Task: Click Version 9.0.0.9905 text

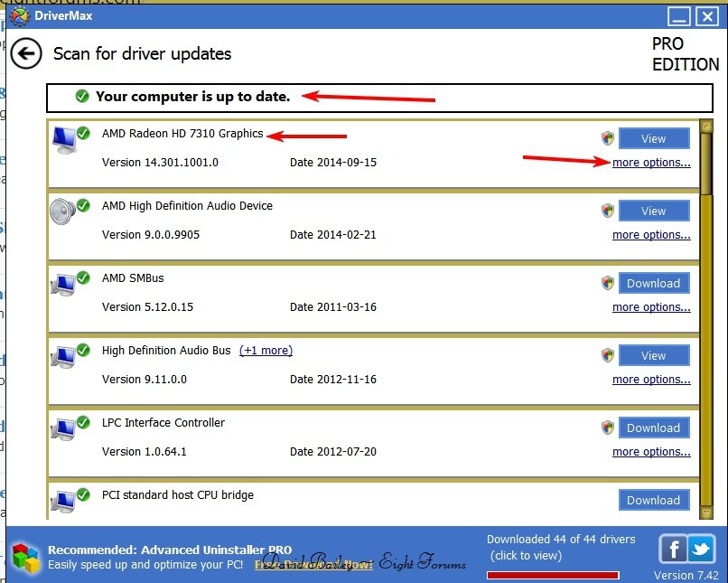Action: [x=151, y=235]
